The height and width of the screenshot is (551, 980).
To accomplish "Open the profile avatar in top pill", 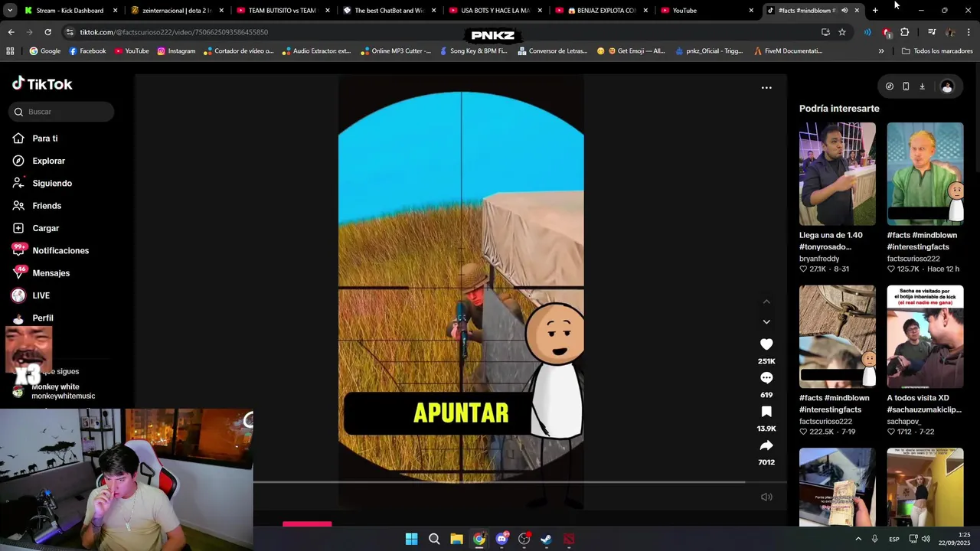I will point(947,86).
